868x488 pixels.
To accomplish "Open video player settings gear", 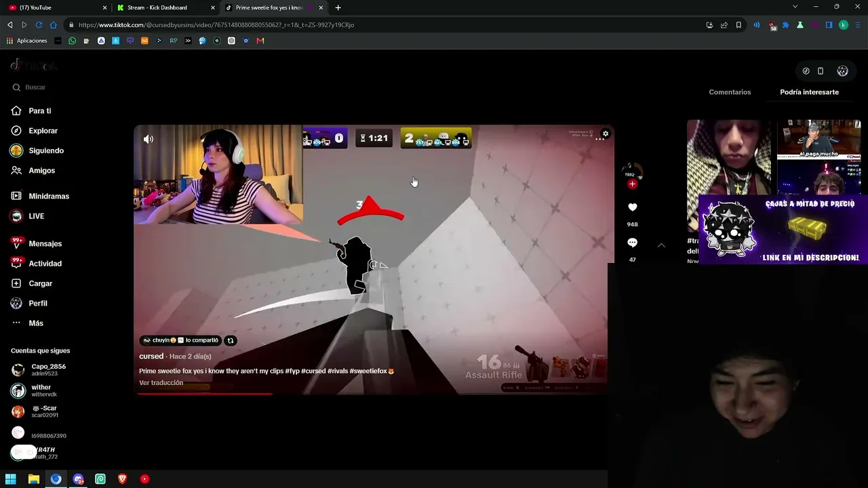I will tap(606, 134).
